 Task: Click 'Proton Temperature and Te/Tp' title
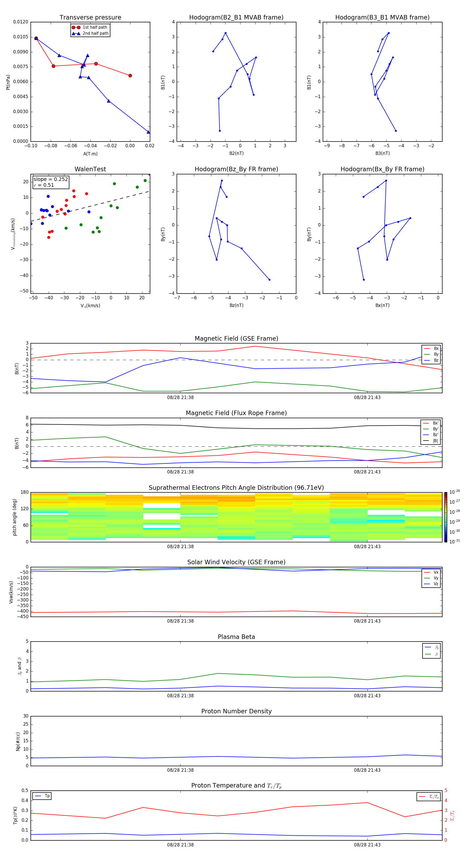[x=236, y=786]
